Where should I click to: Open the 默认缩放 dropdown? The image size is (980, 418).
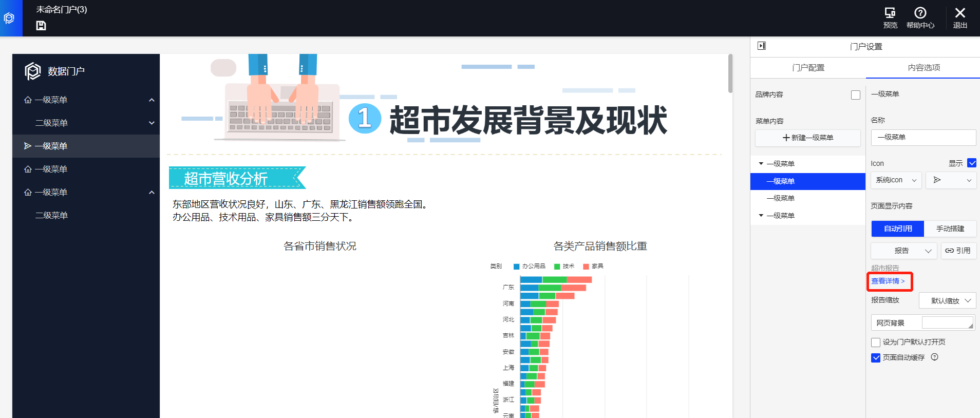[x=947, y=300]
